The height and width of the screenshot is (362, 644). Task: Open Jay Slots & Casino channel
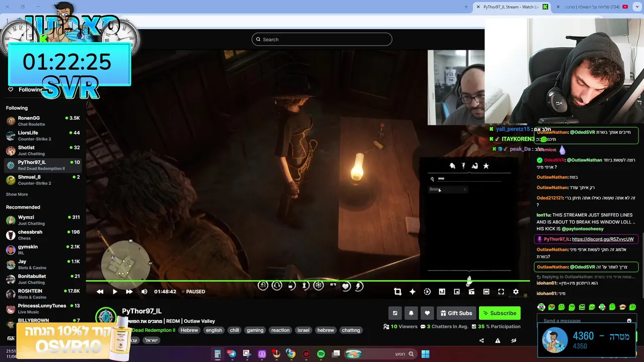click(x=43, y=264)
